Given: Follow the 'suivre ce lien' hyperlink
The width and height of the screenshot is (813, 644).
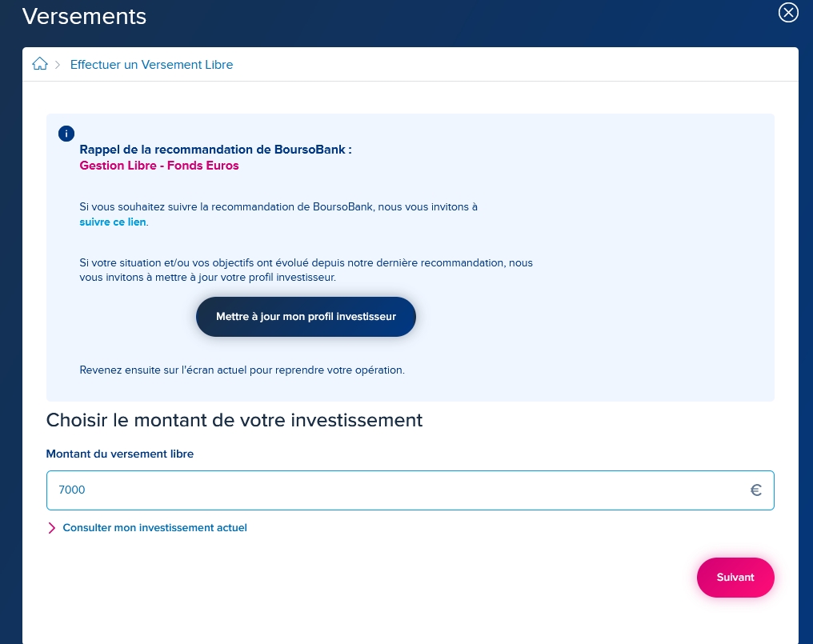Looking at the screenshot, I should [x=113, y=222].
